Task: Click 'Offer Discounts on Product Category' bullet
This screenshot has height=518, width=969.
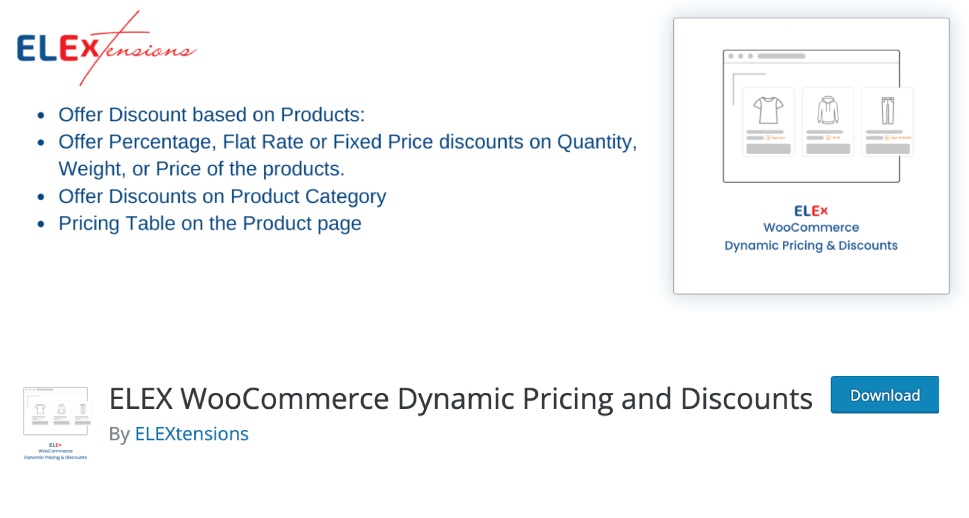Action: coord(222,196)
